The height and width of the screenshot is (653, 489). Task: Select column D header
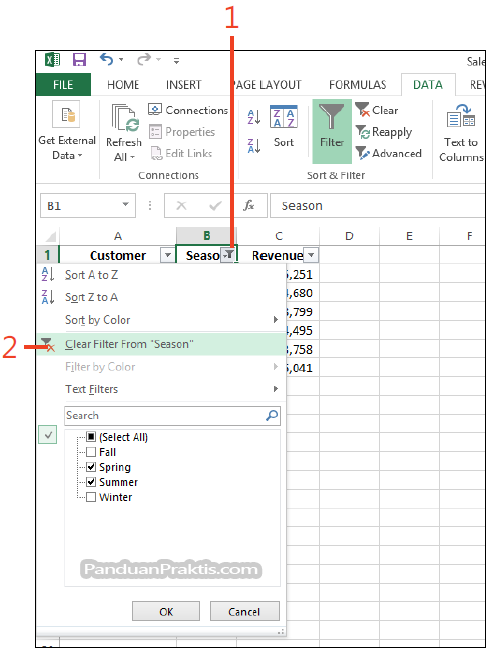point(349,236)
